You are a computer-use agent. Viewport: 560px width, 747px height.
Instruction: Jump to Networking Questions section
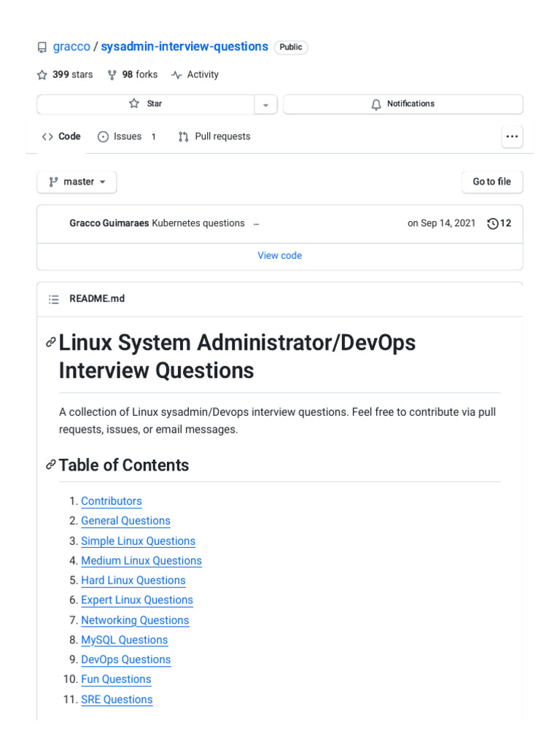pyautogui.click(x=135, y=620)
